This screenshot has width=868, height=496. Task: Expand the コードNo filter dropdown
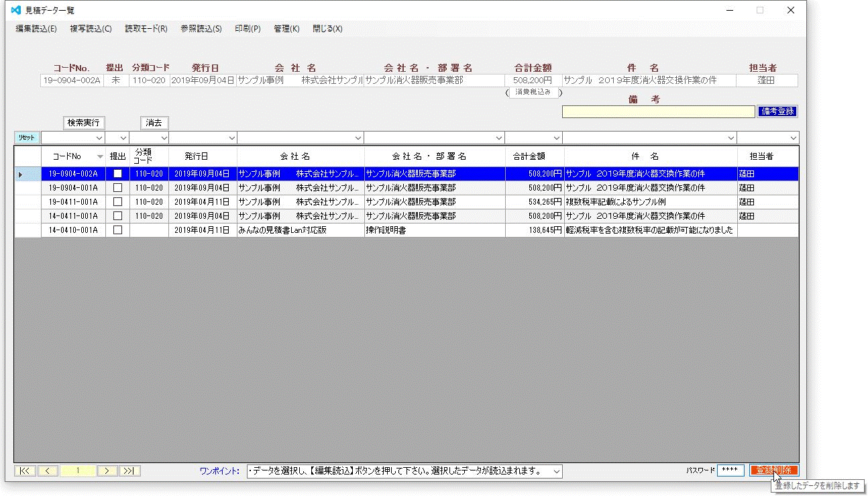[99, 138]
